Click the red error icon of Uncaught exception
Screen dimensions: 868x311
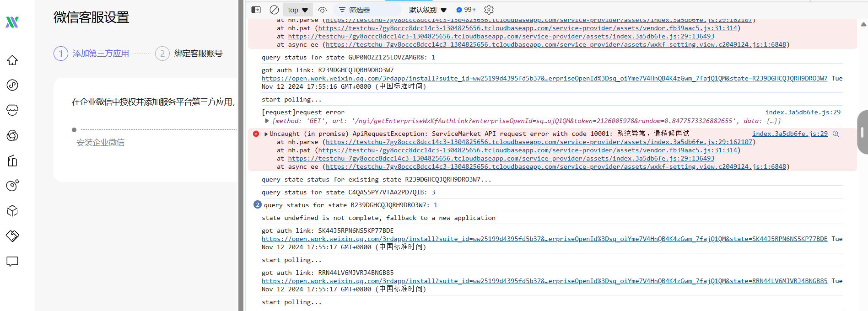[256, 134]
